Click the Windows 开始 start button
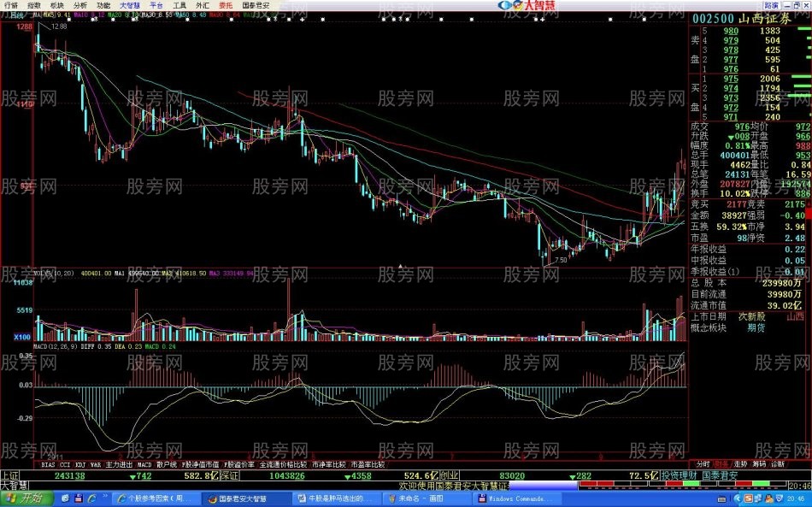 (26, 498)
